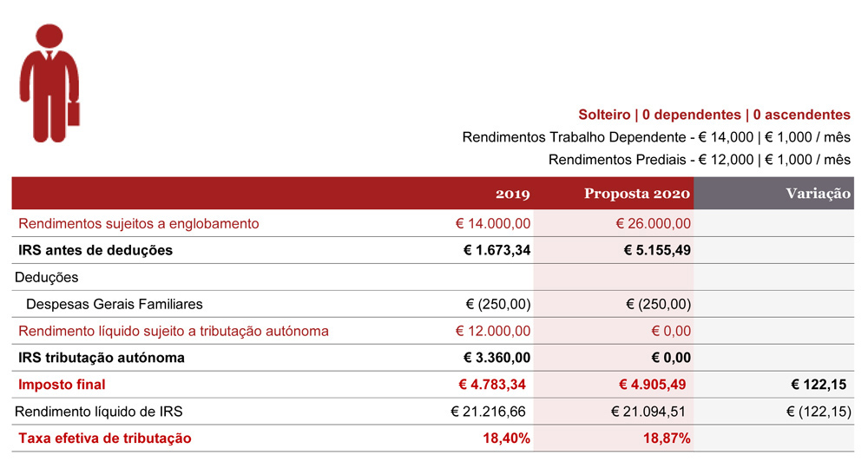The height and width of the screenshot is (475, 868).
Task: Select the 2019 column header
Action: point(513,194)
